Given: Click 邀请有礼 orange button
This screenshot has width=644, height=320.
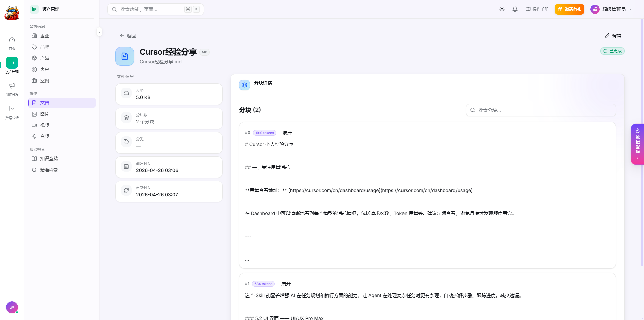Looking at the screenshot, I should [570, 9].
